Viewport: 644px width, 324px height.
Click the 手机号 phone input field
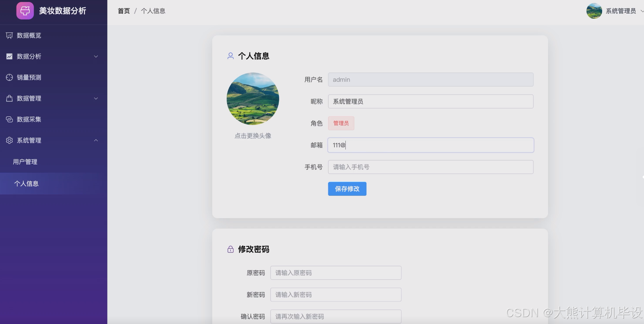tap(430, 167)
